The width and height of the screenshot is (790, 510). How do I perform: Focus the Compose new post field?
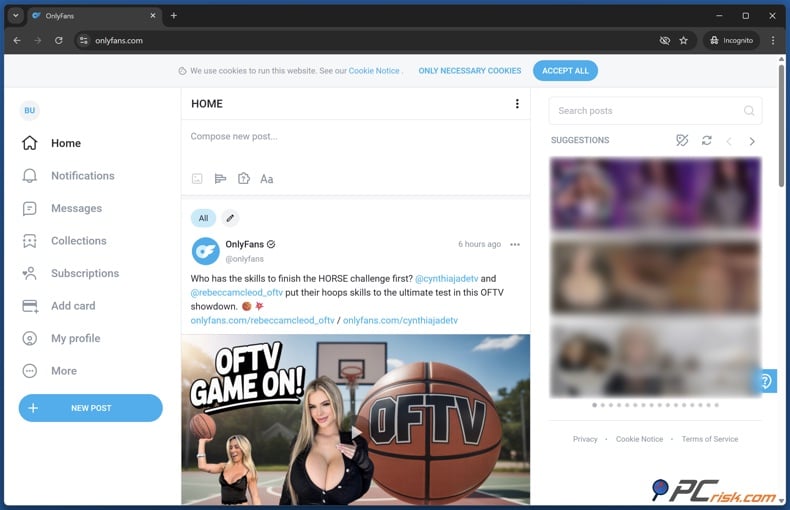pyautogui.click(x=355, y=137)
